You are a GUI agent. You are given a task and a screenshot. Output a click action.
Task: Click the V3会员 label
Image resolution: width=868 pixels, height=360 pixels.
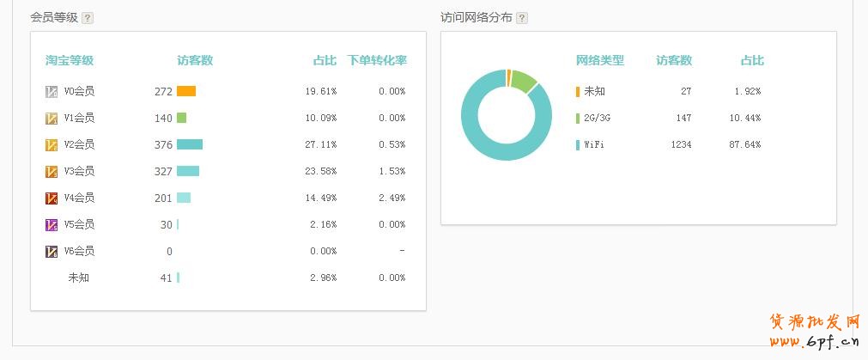(79, 171)
